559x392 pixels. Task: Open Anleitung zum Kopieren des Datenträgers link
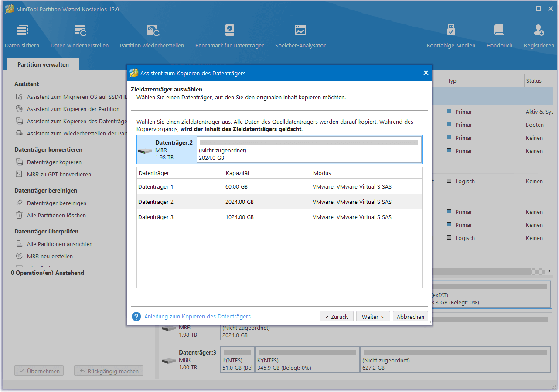[198, 317]
